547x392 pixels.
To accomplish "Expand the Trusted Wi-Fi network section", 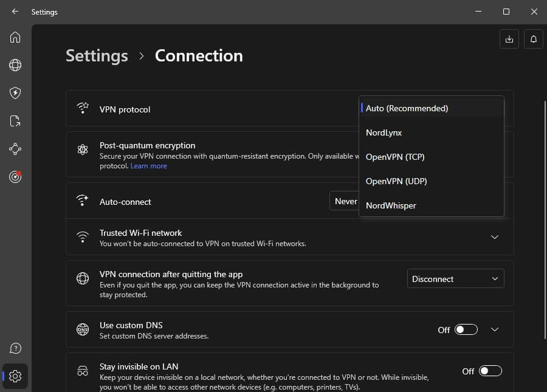I will [495, 237].
